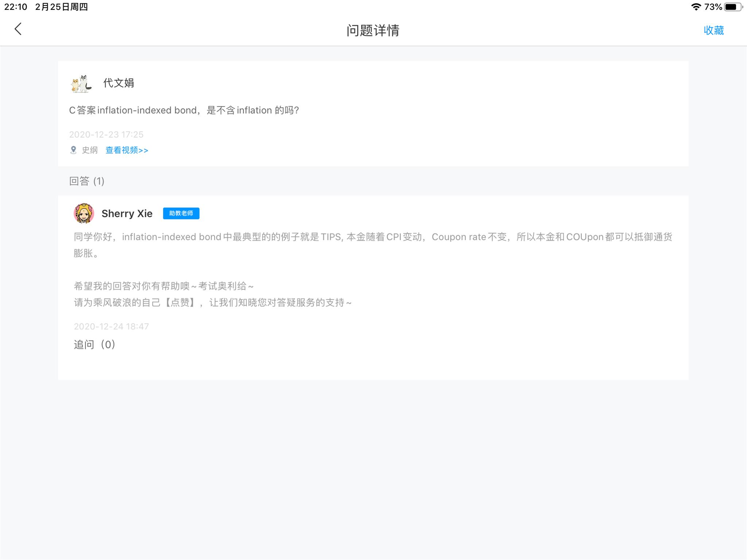Tap the 回答 (1) header
This screenshot has width=747, height=560.
pyautogui.click(x=87, y=181)
